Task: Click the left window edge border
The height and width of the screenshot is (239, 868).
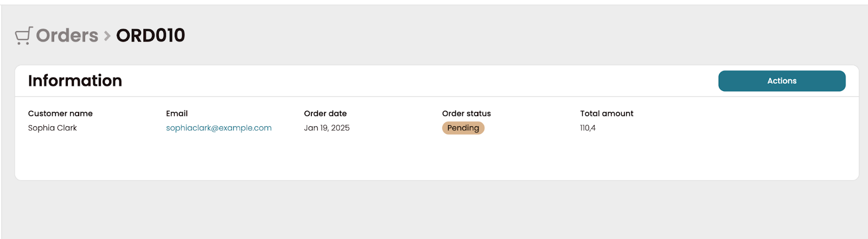Action: point(1,122)
